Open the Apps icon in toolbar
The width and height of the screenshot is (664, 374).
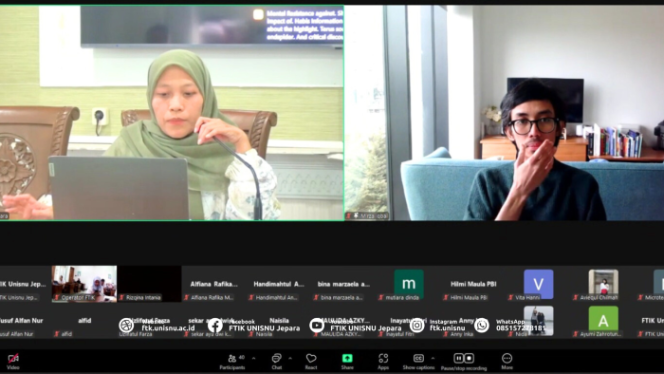(x=383, y=359)
